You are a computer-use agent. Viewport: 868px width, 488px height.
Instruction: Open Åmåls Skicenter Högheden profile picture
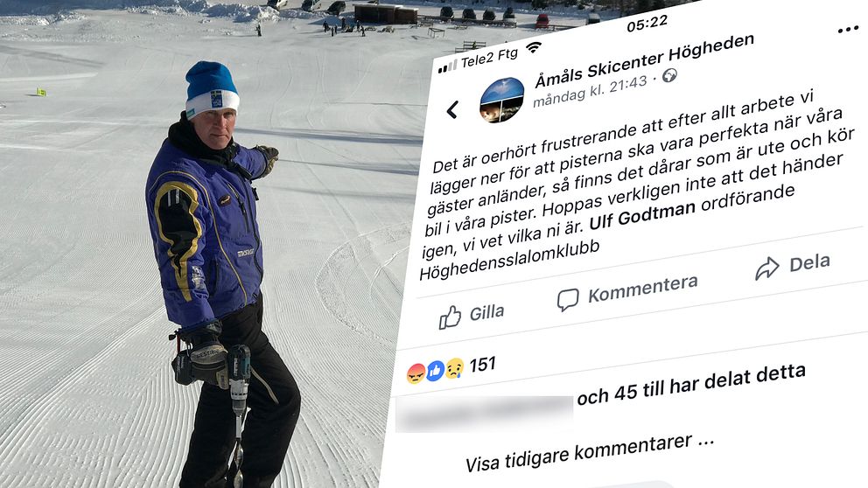501,100
